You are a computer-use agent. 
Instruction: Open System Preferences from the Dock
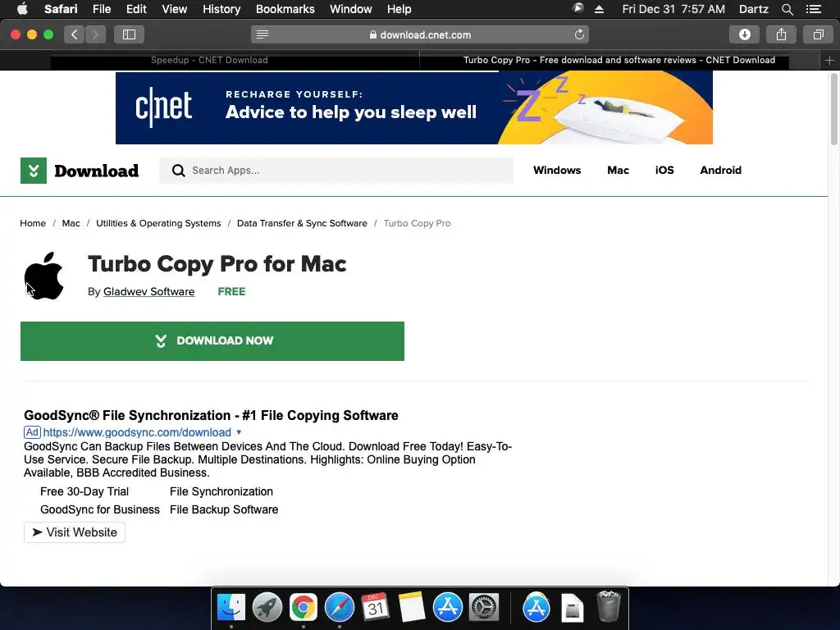pyautogui.click(x=484, y=608)
